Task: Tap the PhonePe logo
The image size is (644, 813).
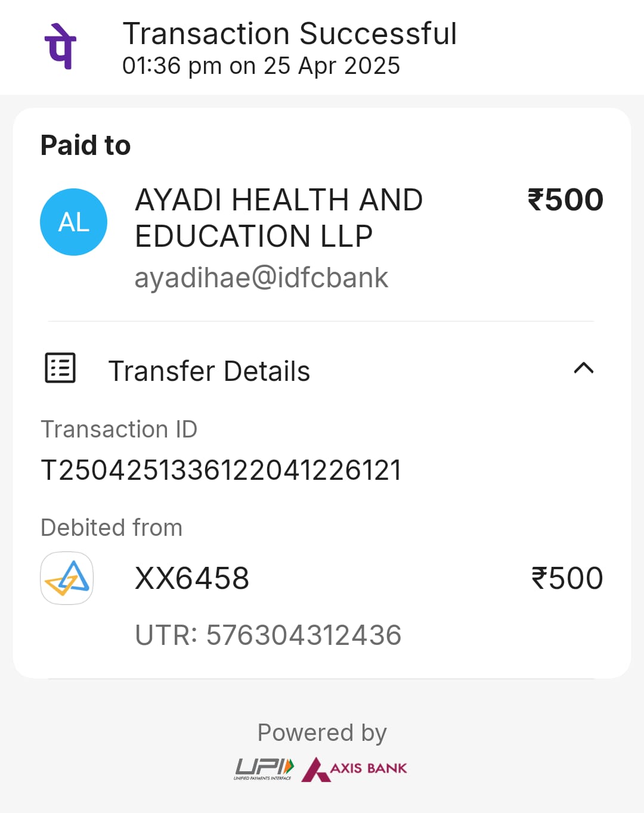Action: coord(60,46)
